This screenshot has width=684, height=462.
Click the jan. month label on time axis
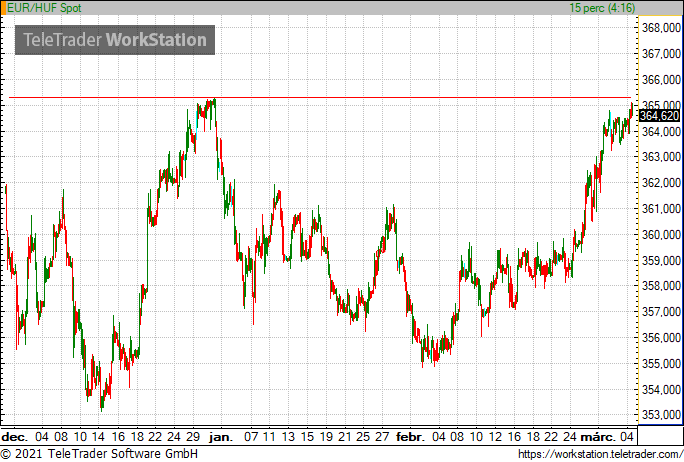(221, 437)
